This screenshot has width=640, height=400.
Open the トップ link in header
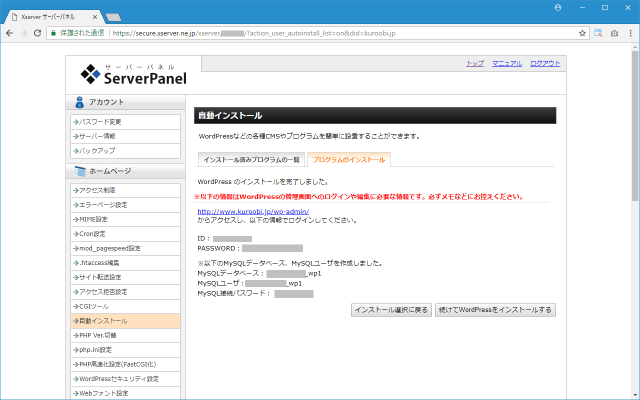point(475,63)
